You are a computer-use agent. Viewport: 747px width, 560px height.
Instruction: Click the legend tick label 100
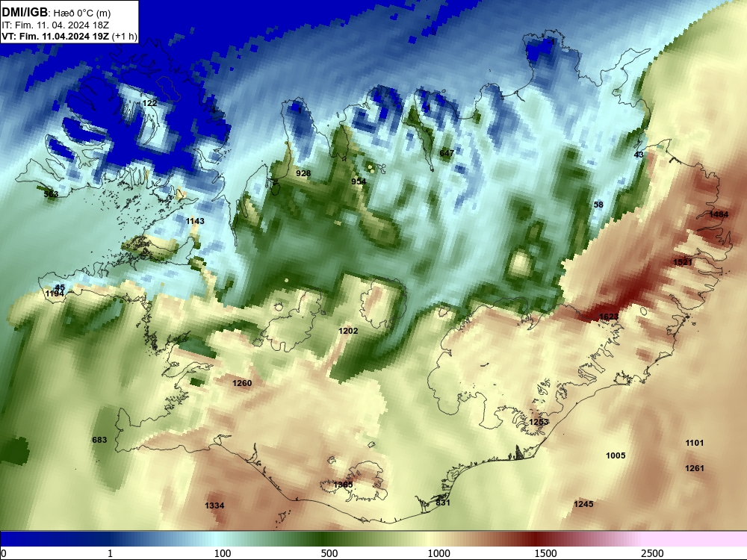point(223,553)
